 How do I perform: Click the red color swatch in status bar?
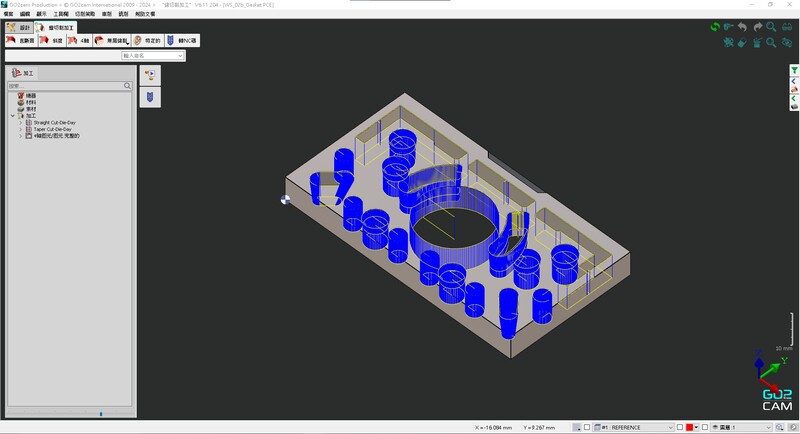point(689,427)
